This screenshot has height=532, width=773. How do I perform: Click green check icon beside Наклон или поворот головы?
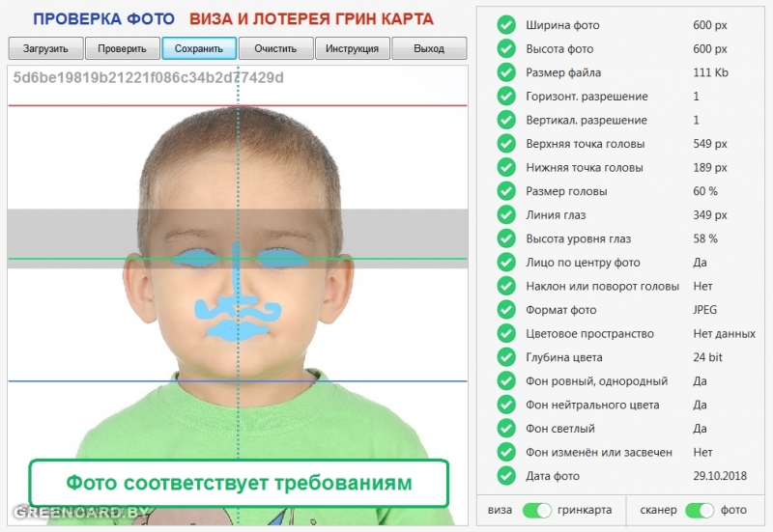point(506,286)
